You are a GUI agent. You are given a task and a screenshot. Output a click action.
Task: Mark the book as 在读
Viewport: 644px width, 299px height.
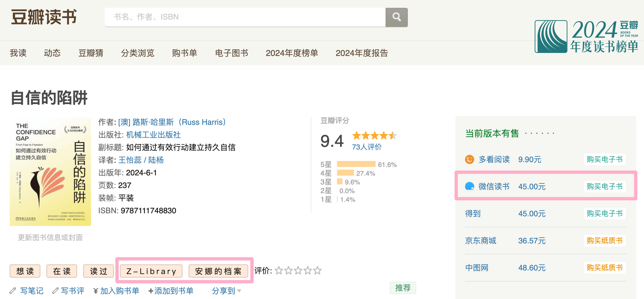(x=62, y=271)
